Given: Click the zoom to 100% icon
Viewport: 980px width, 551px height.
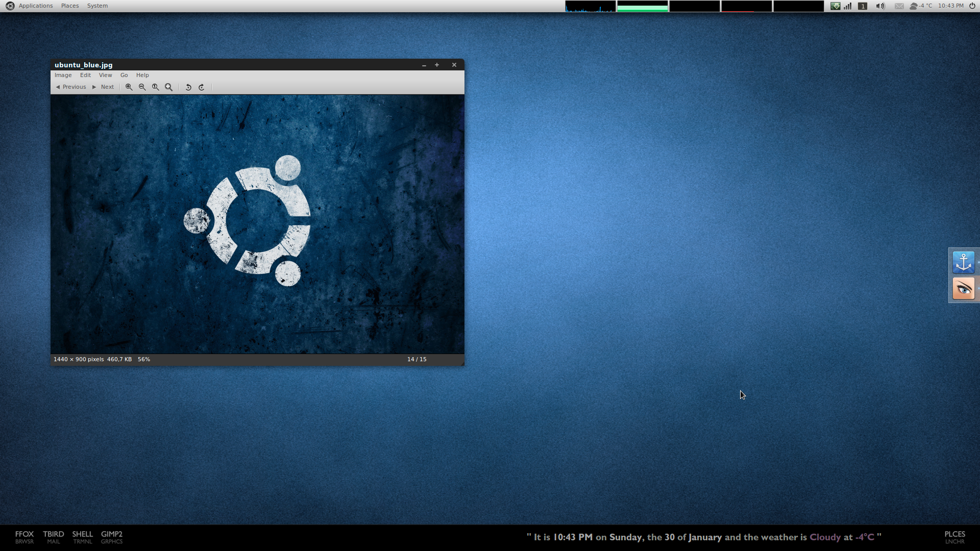Looking at the screenshot, I should 156,87.
